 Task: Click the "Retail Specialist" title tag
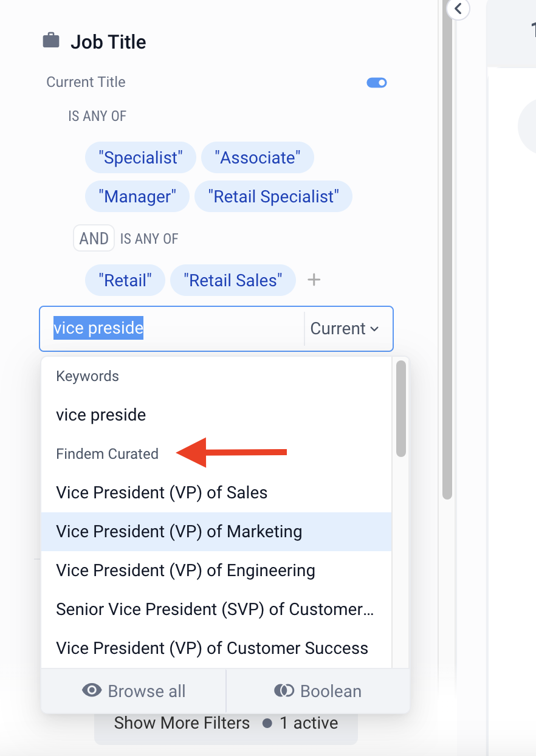(x=273, y=197)
